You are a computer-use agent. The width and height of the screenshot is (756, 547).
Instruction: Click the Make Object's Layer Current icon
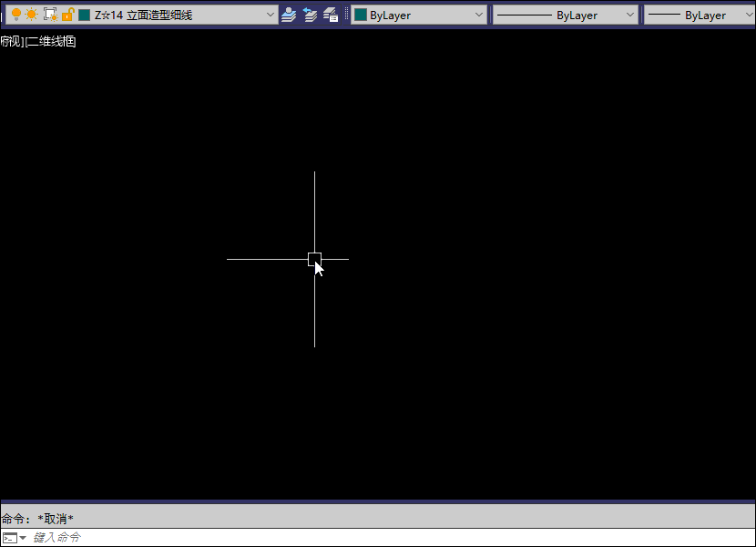(x=289, y=15)
